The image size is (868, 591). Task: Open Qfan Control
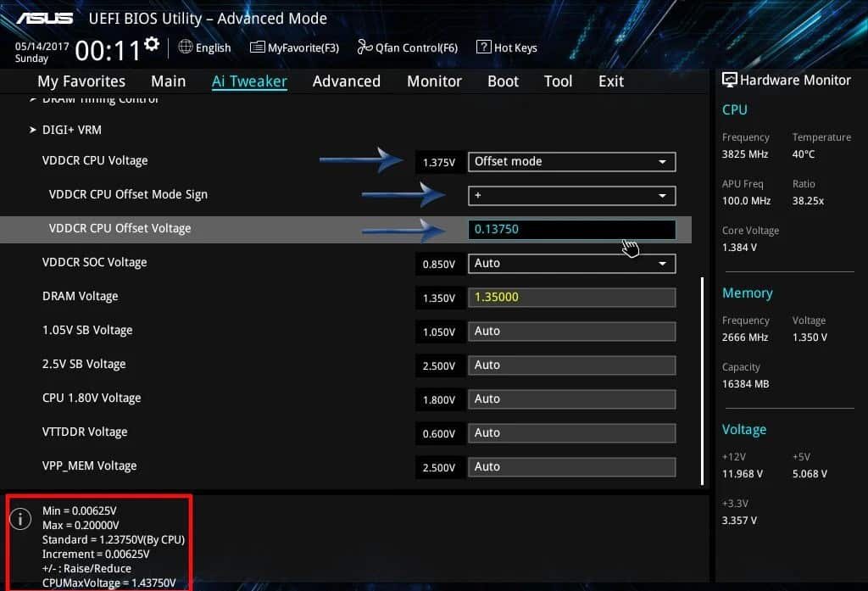[407, 47]
